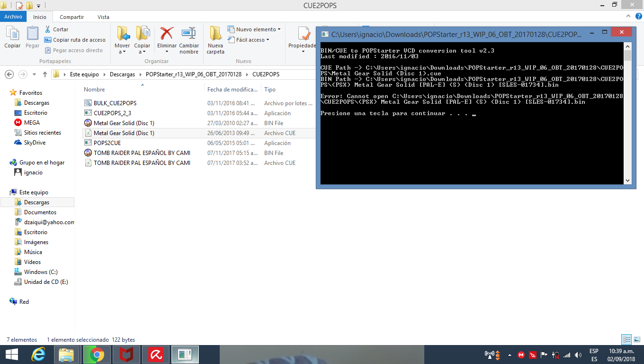
Task: Open Google Chrome from the taskbar
Action: point(97,354)
